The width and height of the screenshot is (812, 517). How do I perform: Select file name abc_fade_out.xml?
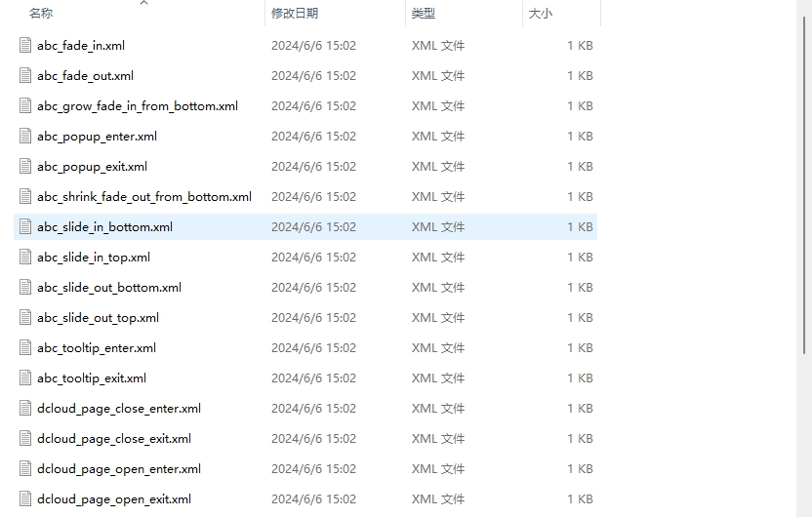86,75
